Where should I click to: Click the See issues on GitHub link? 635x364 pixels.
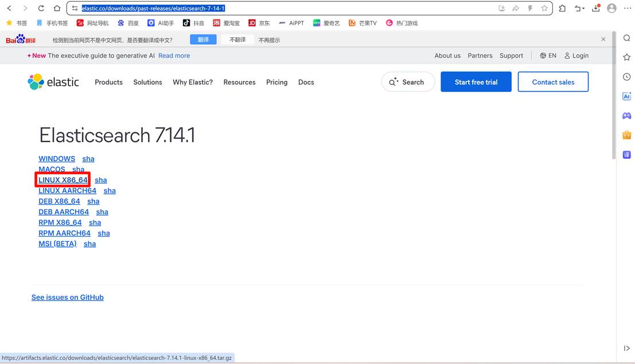[x=68, y=297]
